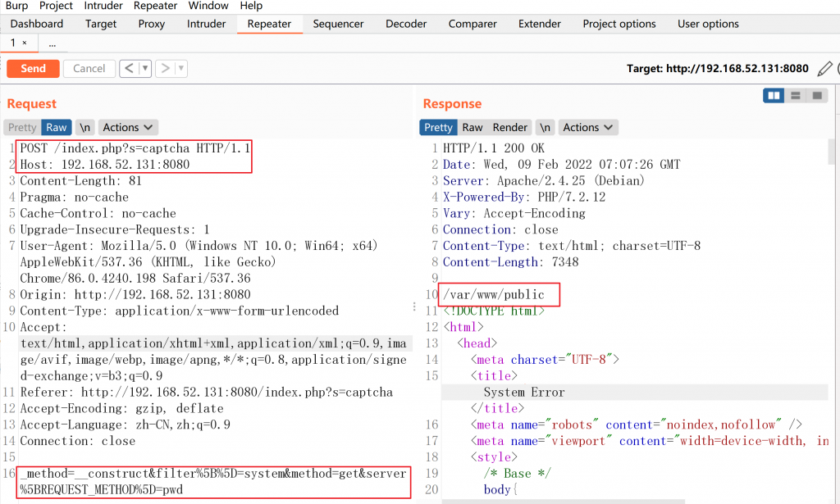The image size is (840, 504).
Task: Toggle Response Raw view
Action: (x=472, y=127)
